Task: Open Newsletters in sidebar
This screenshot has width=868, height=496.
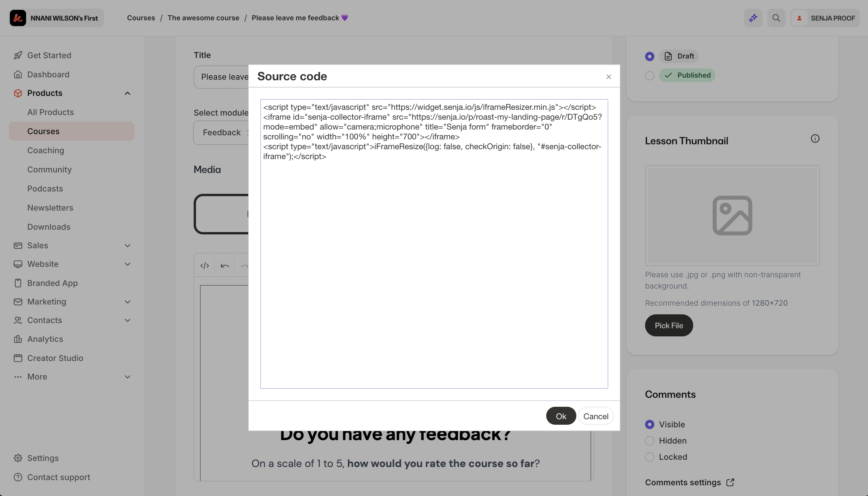Action: (50, 207)
